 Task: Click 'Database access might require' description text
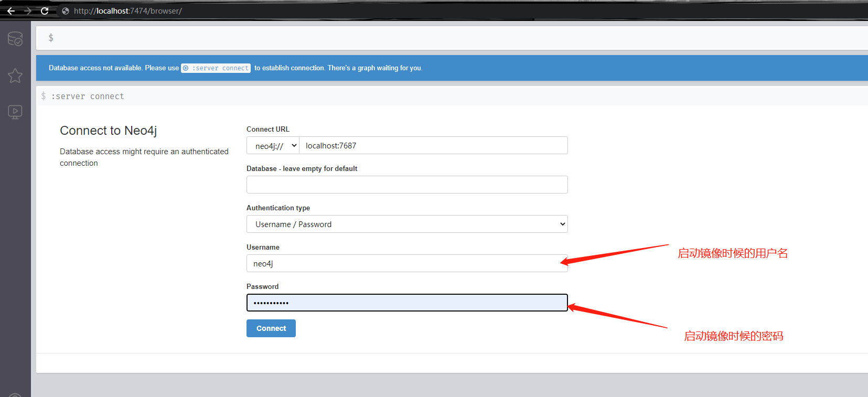pyautogui.click(x=144, y=157)
